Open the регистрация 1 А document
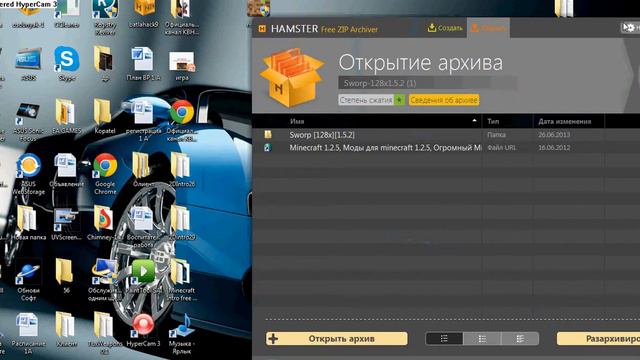 pos(143,121)
